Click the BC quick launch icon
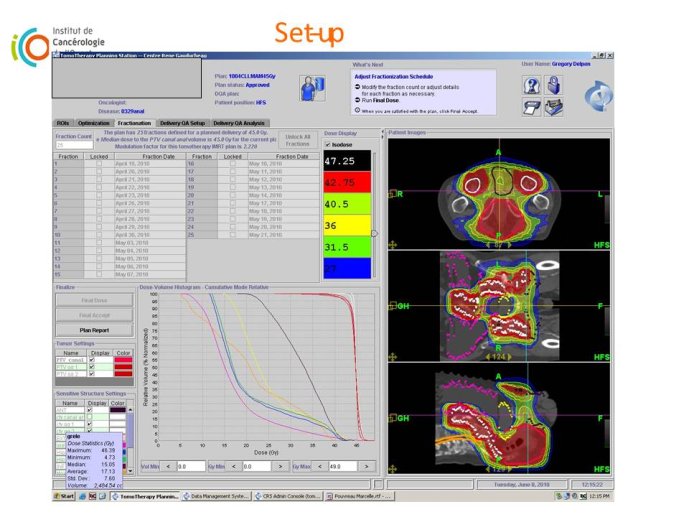689x517 pixels. 92,496
